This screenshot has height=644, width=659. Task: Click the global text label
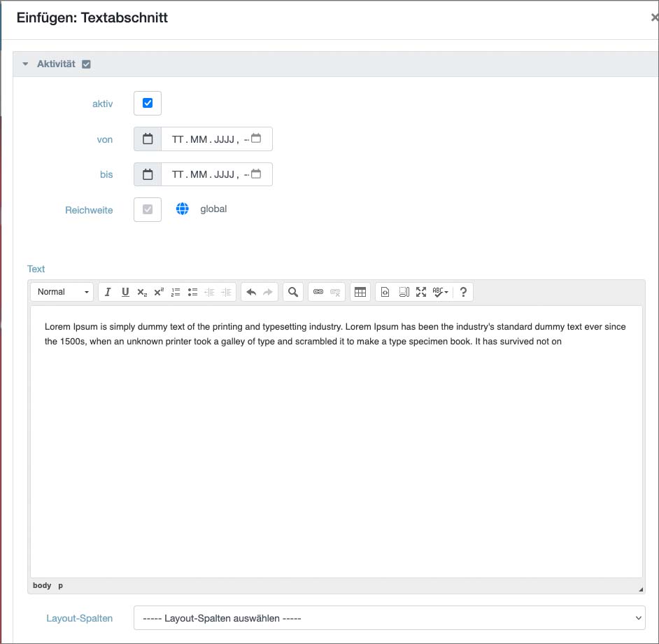213,209
